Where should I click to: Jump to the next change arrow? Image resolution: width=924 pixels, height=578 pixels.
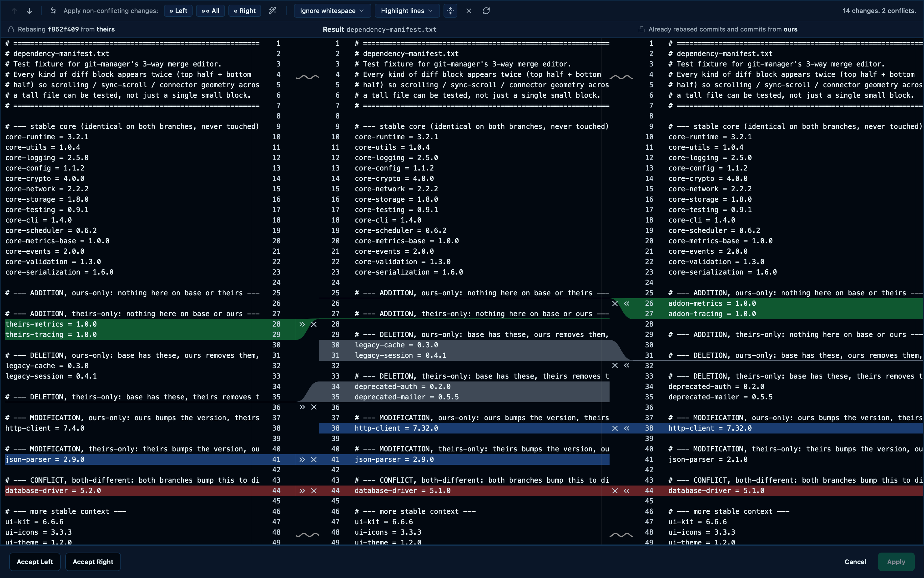pos(29,11)
